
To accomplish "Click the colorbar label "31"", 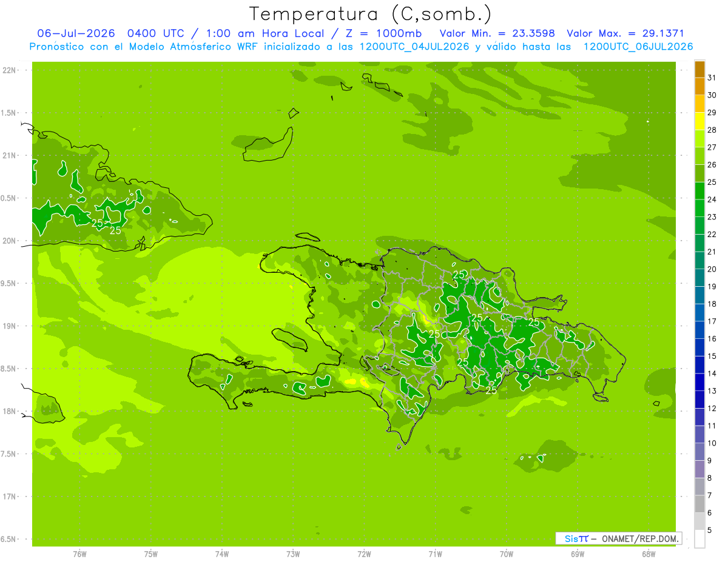I will click(712, 78).
